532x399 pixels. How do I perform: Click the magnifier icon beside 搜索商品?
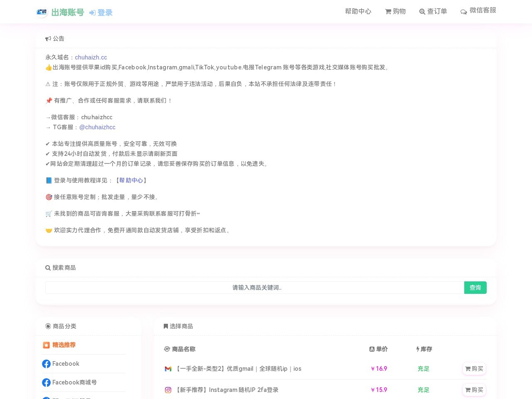click(48, 268)
